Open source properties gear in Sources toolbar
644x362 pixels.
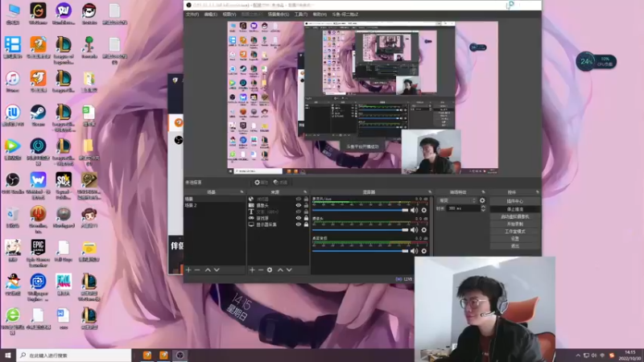pyautogui.click(x=270, y=269)
